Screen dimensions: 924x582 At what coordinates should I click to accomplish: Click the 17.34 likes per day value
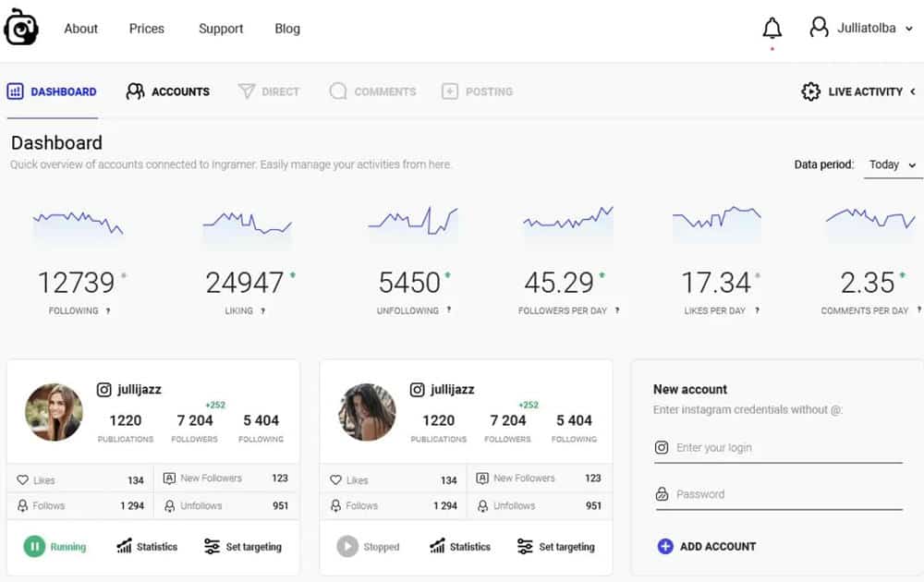tap(716, 283)
